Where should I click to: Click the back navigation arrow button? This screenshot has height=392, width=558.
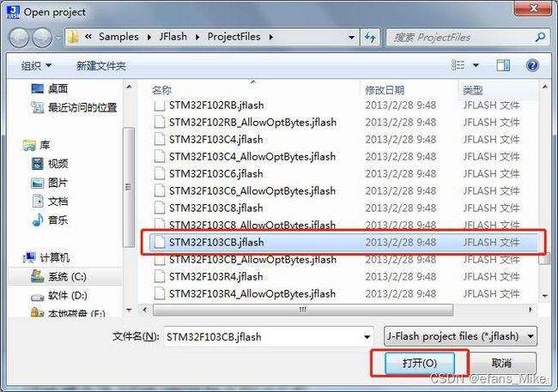pos(19,38)
